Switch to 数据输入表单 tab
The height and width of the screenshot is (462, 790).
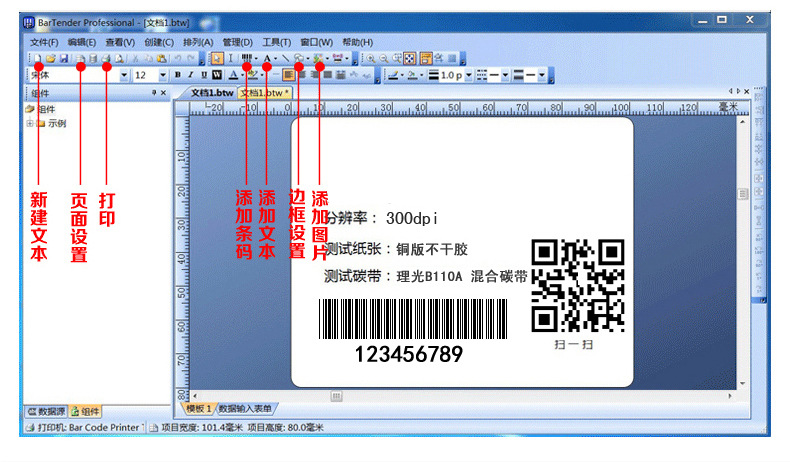click(x=245, y=409)
